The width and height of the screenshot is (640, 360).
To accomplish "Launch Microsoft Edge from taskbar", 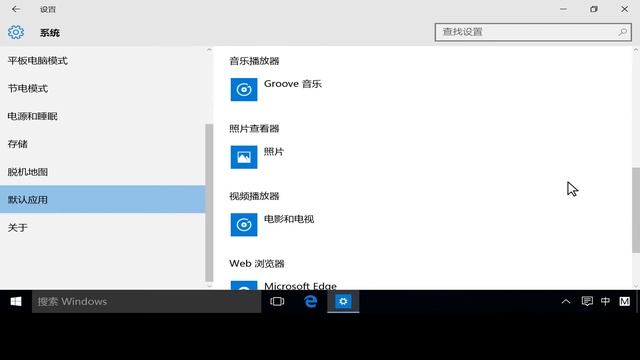I will click(311, 302).
